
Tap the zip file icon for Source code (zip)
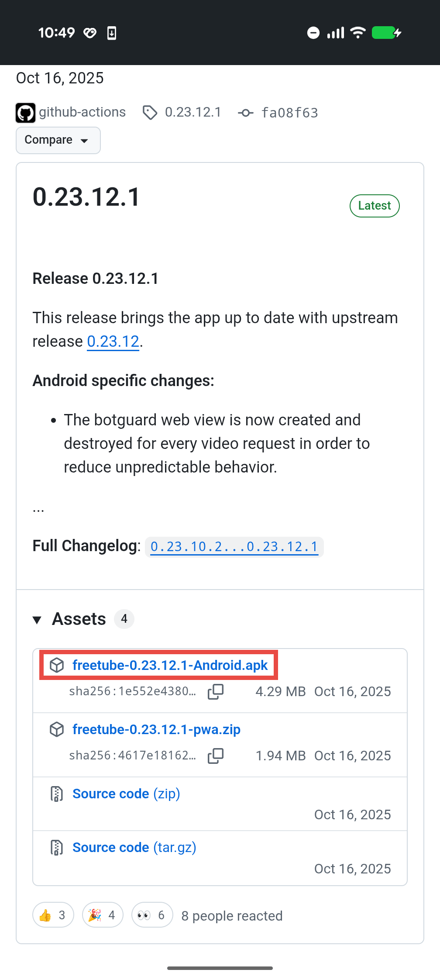pos(57,794)
